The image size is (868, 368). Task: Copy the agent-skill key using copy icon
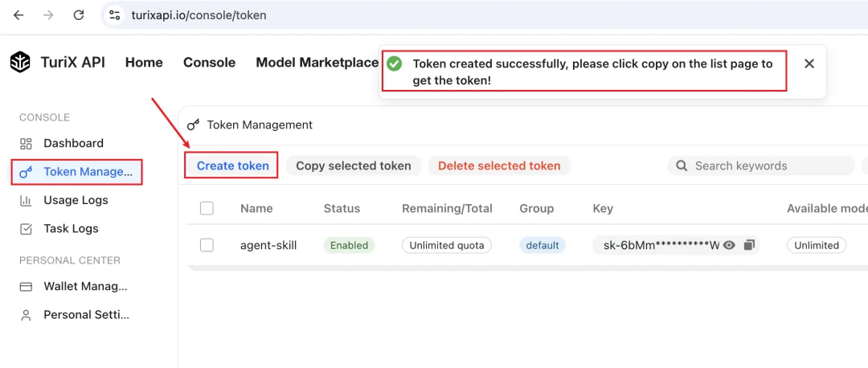tap(749, 245)
